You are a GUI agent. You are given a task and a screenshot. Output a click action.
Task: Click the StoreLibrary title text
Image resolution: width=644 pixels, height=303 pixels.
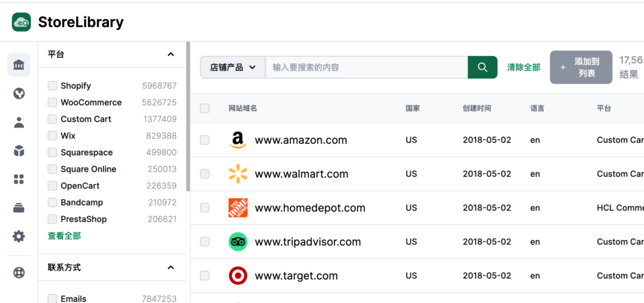(x=81, y=22)
